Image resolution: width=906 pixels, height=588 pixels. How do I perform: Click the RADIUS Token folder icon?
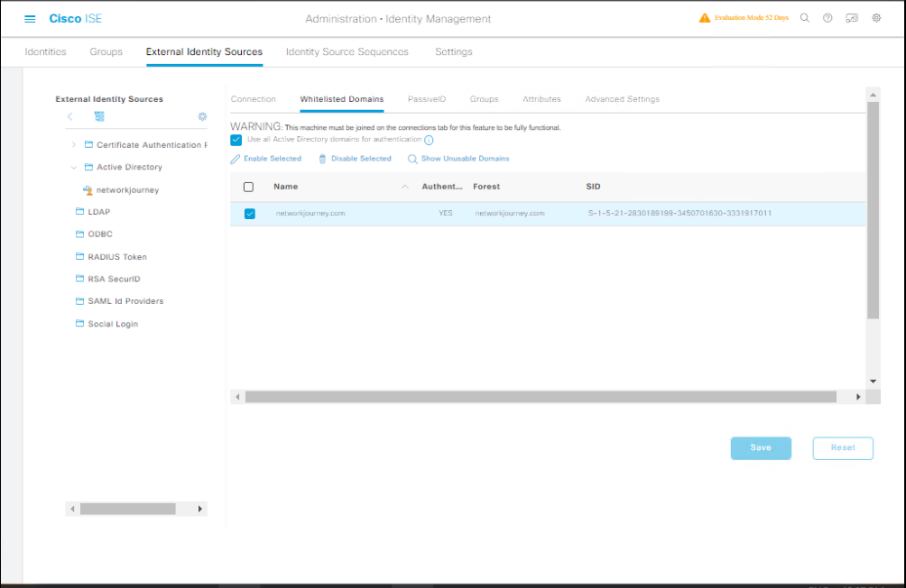coord(79,256)
